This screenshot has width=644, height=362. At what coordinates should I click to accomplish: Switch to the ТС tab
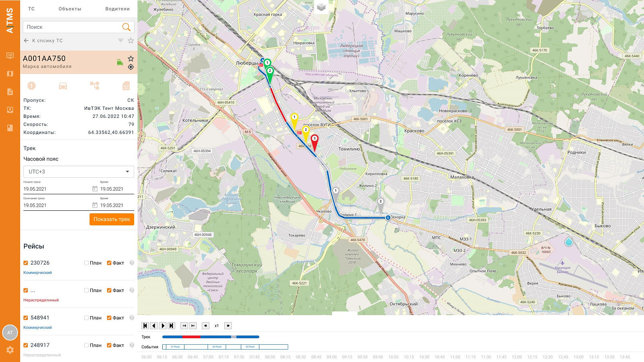pos(31,9)
